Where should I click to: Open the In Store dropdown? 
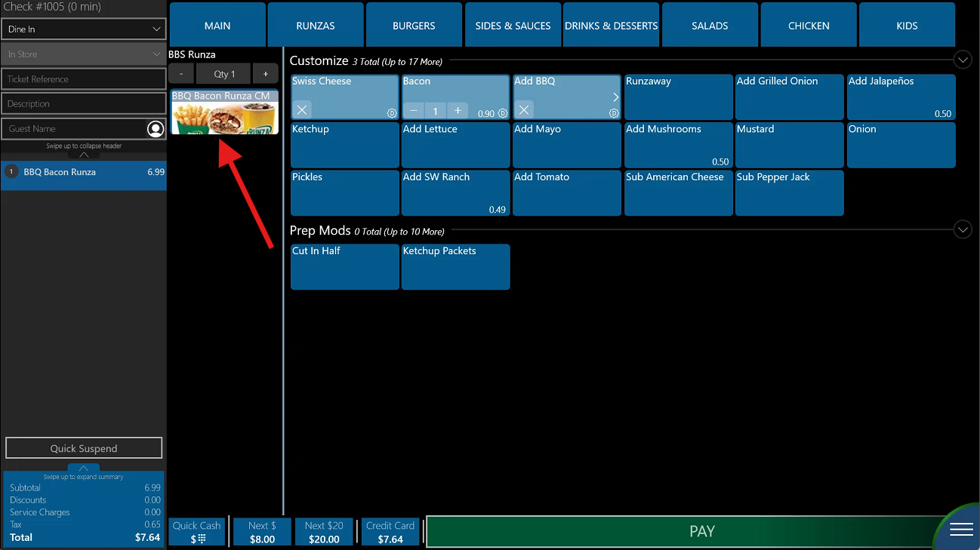point(83,54)
